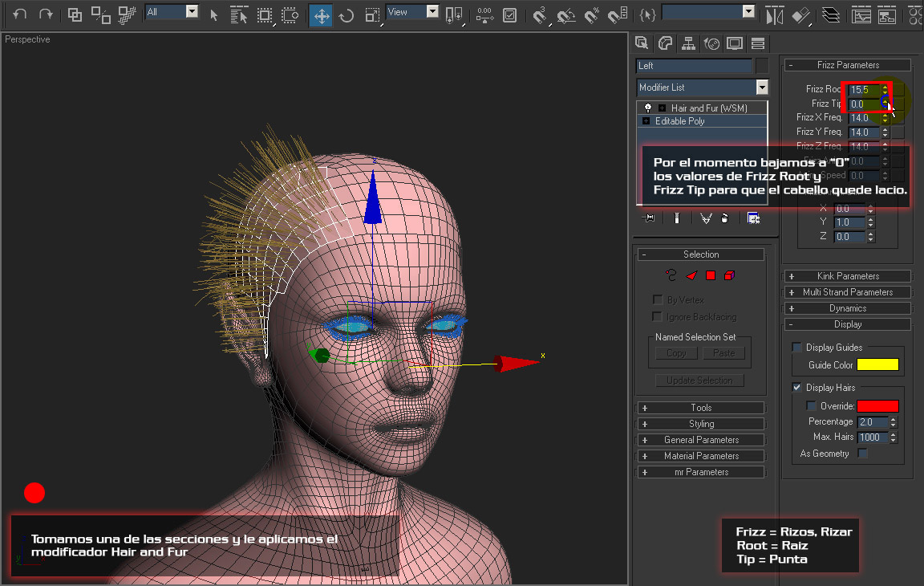Screen dimensions: 924x586
Task: Click Remove Modifier from stack icon
Action: click(x=725, y=218)
